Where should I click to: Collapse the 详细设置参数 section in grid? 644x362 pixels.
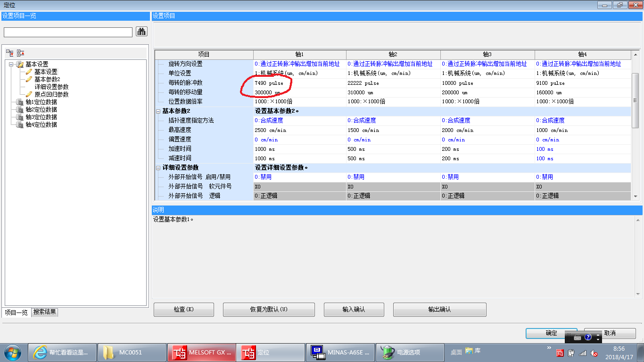pos(158,168)
